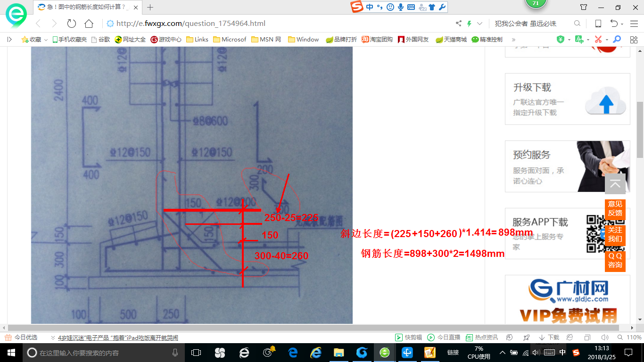Screen dimensions: 644x362
Task: Click the 意见反馈 feedback button
Action: pos(615,208)
